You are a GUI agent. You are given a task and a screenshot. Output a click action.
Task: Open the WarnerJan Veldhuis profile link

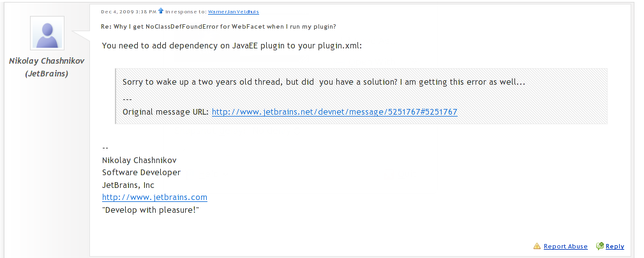coord(234,12)
